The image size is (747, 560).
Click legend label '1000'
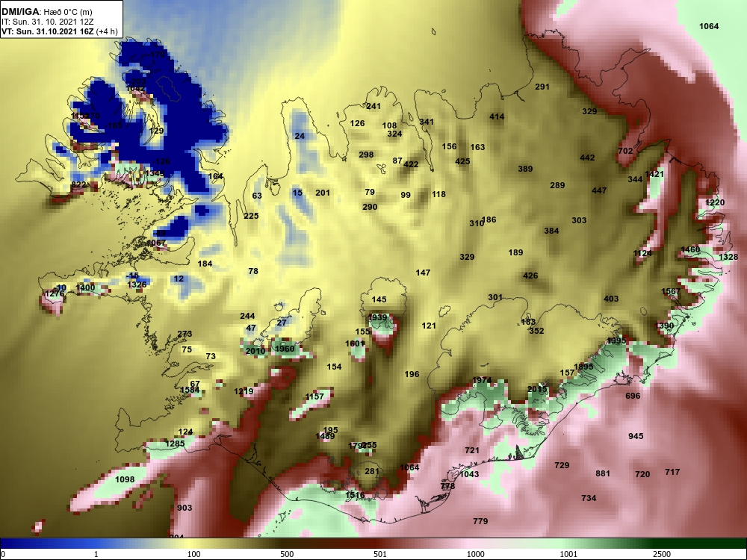[475, 554]
